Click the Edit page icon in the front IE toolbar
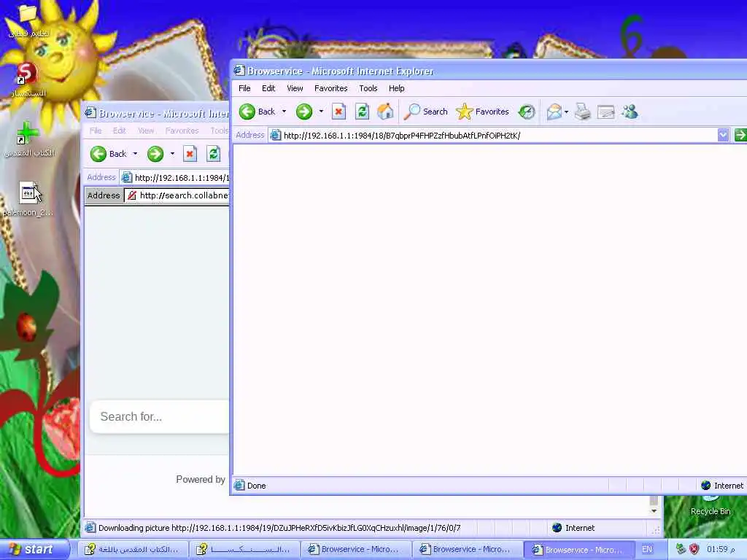The width and height of the screenshot is (747, 560). pos(606,112)
